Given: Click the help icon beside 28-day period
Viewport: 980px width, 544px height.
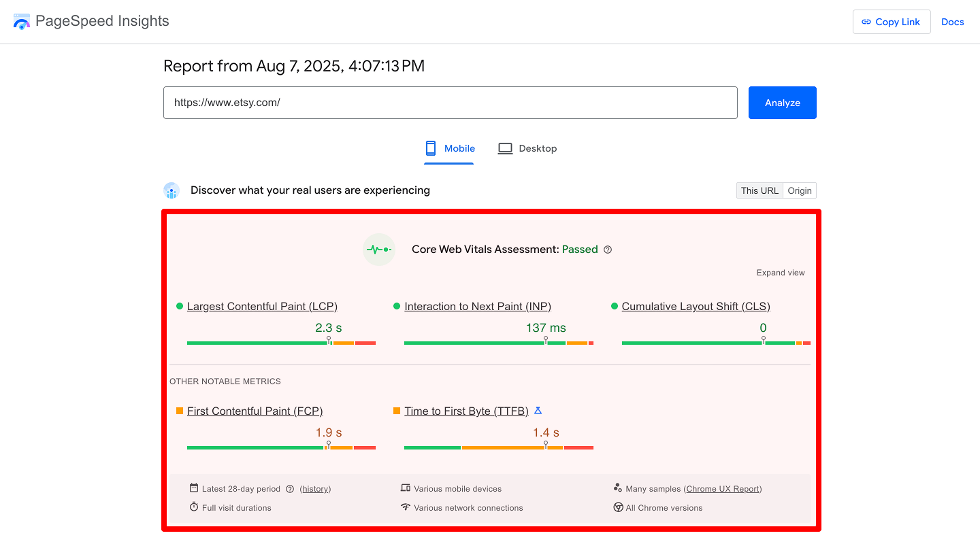Looking at the screenshot, I should point(290,489).
